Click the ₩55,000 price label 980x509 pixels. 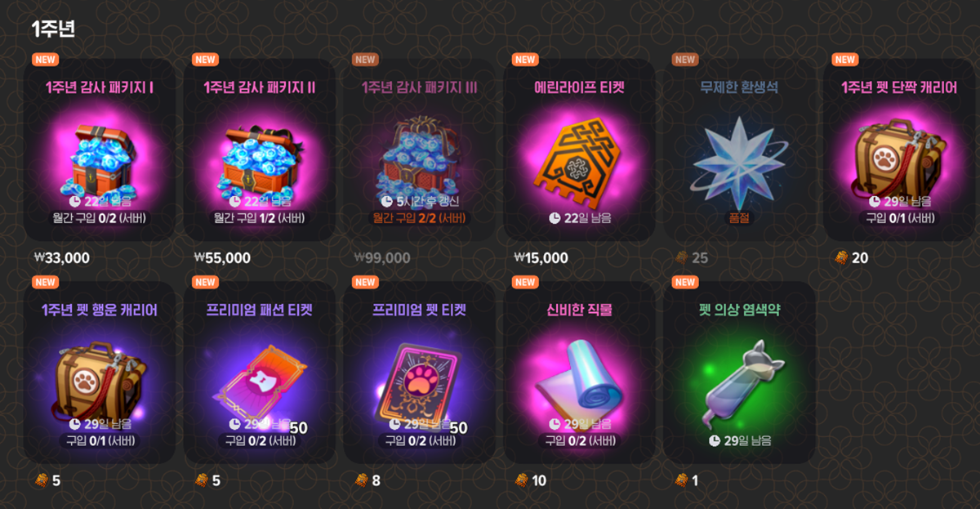222,258
